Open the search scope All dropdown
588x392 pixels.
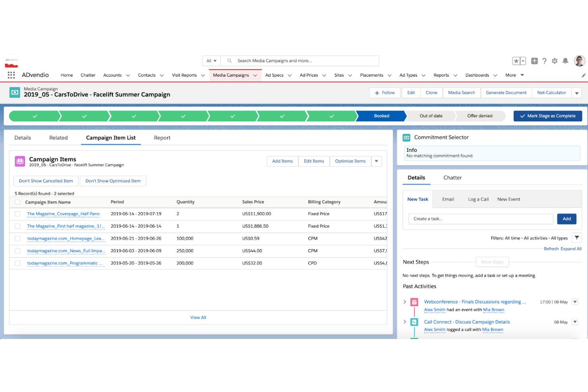[x=211, y=61]
